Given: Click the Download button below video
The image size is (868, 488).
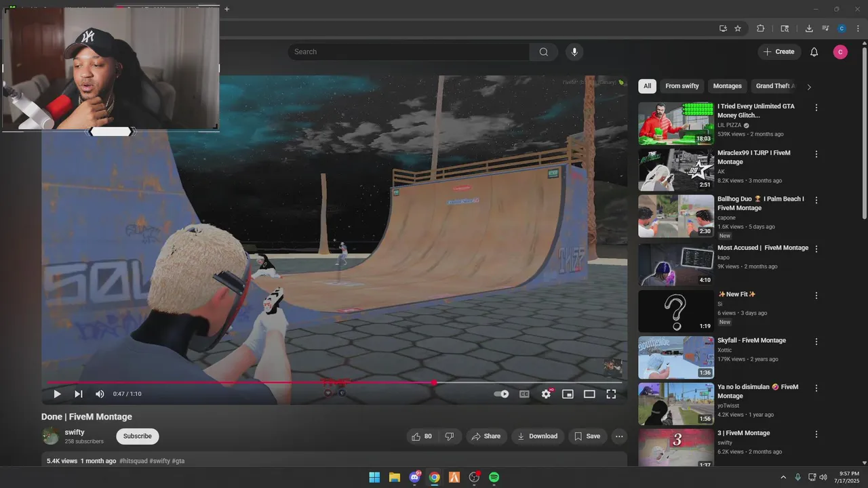Looking at the screenshot, I should coord(538,436).
